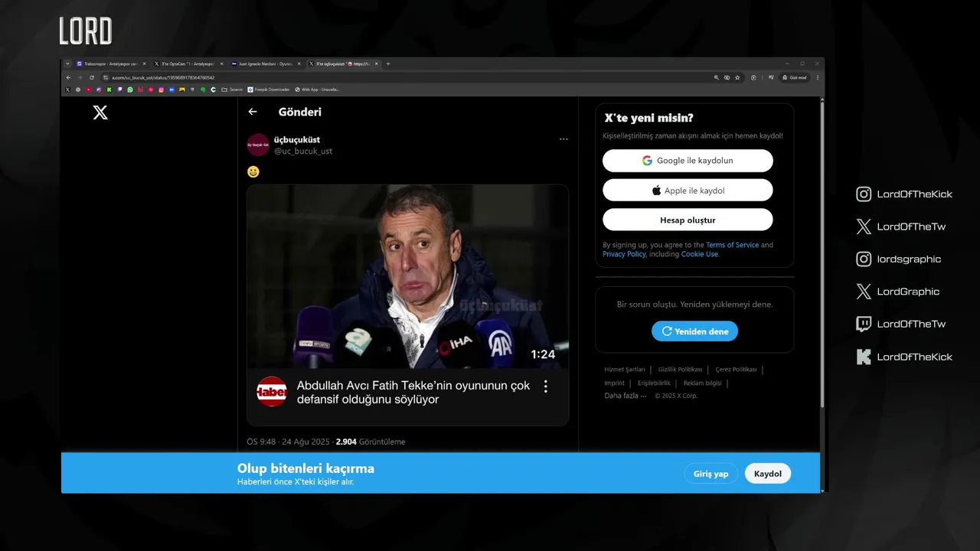Close the Juan Ignacio Nardoni tab
Image resolution: width=980 pixels, height=551 pixels.
click(299, 64)
